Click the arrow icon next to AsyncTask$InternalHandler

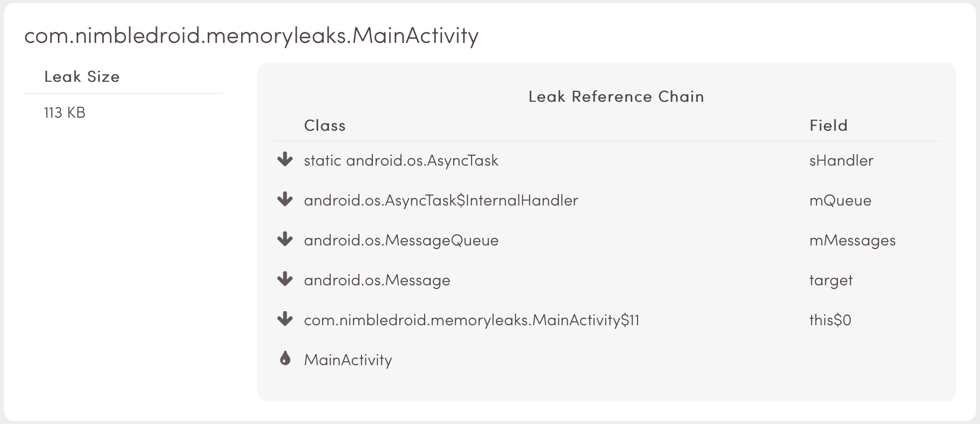coord(285,200)
